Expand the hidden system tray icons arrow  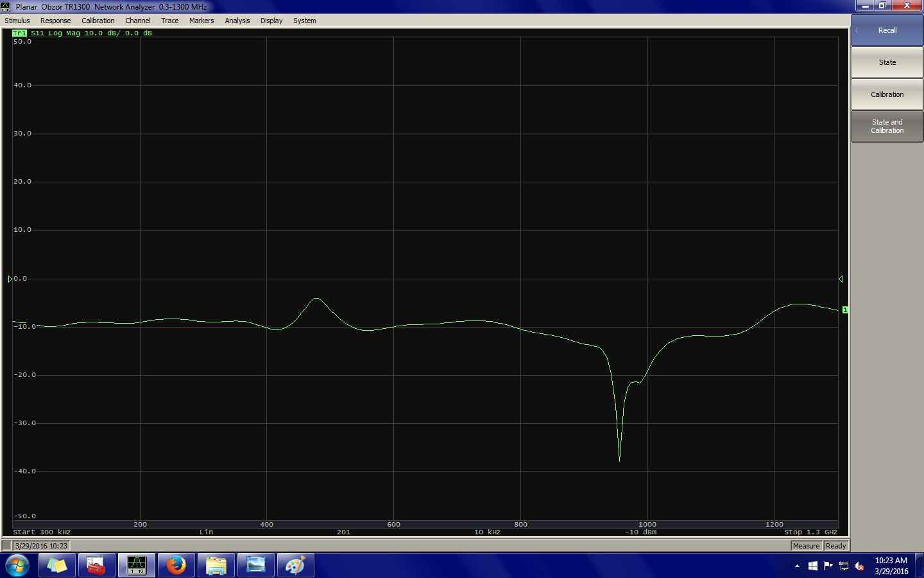pos(797,566)
